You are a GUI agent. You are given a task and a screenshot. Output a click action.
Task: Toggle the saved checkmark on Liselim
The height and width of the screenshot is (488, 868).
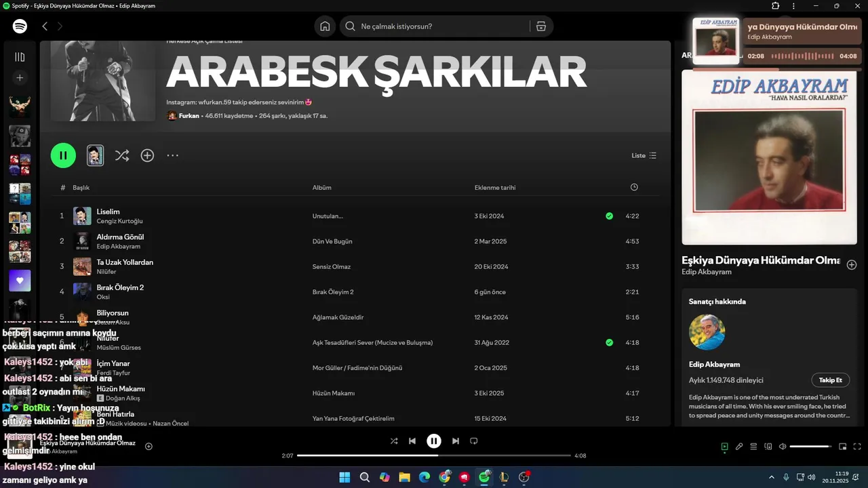click(609, 216)
